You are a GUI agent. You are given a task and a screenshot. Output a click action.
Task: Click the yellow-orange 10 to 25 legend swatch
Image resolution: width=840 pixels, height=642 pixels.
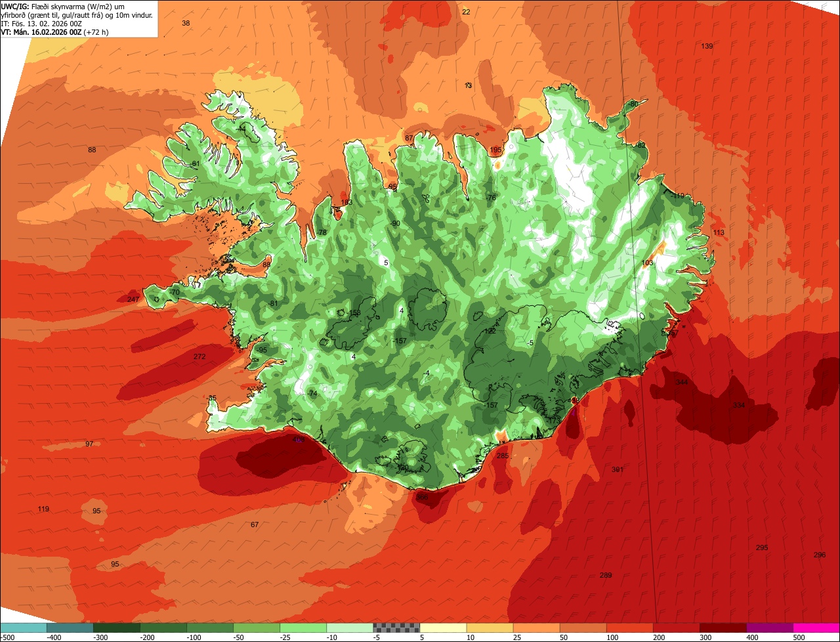490,627
